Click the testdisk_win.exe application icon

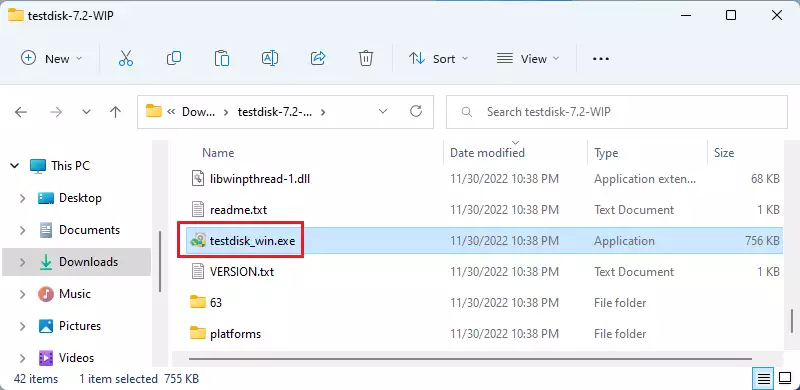[197, 240]
